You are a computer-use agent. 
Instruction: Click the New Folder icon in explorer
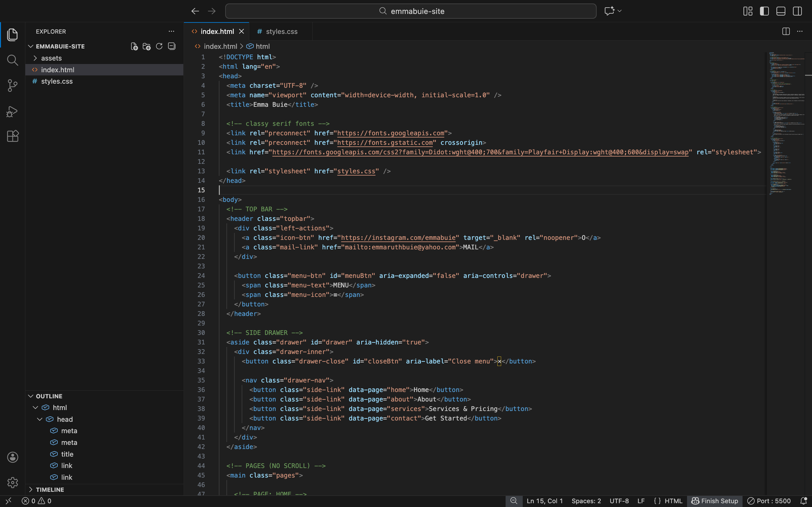tap(147, 46)
